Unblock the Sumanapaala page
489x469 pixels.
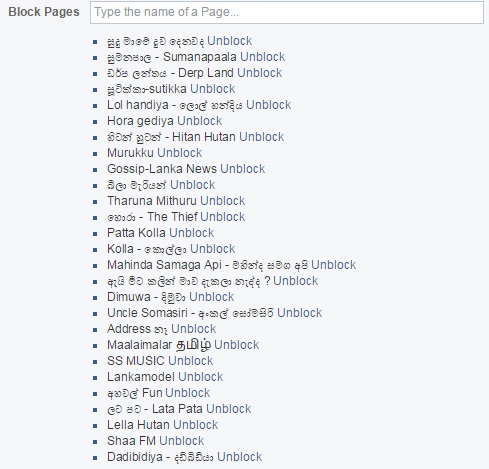click(x=263, y=57)
